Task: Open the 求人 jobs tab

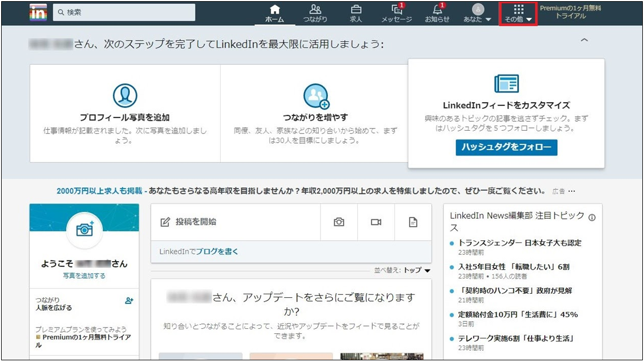Action: point(356,14)
